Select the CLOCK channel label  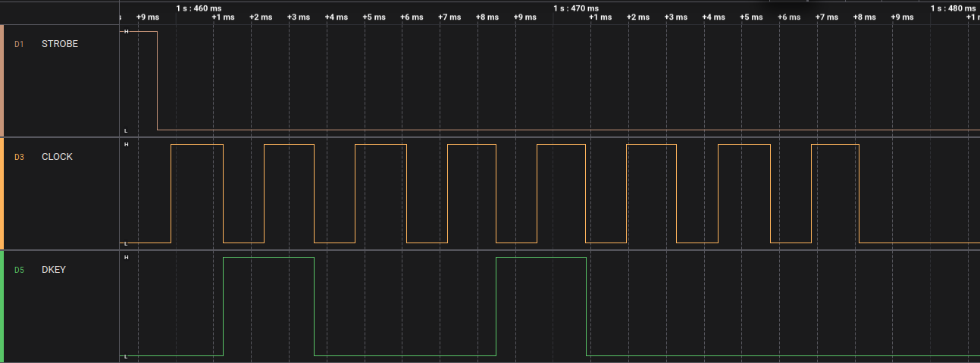57,157
